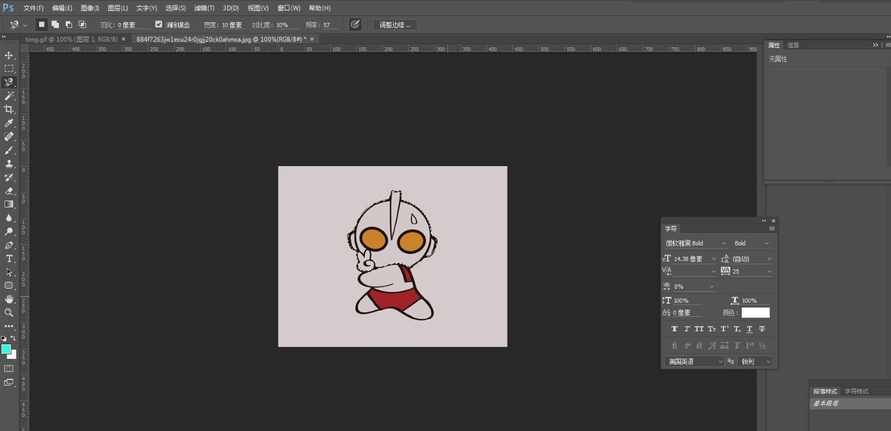This screenshot has width=891, height=431.
Task: Expand the font size dropdown
Action: (713, 258)
